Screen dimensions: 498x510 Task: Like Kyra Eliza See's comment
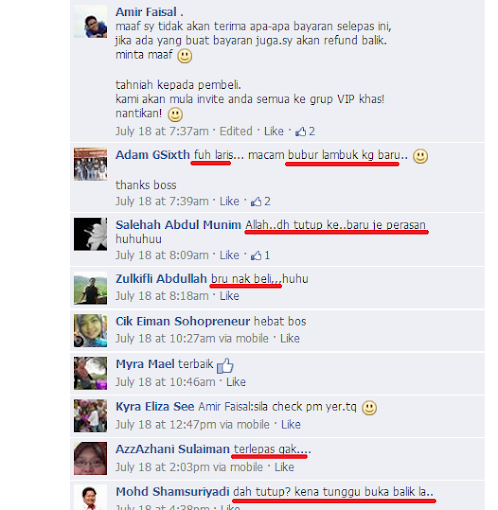(x=291, y=425)
